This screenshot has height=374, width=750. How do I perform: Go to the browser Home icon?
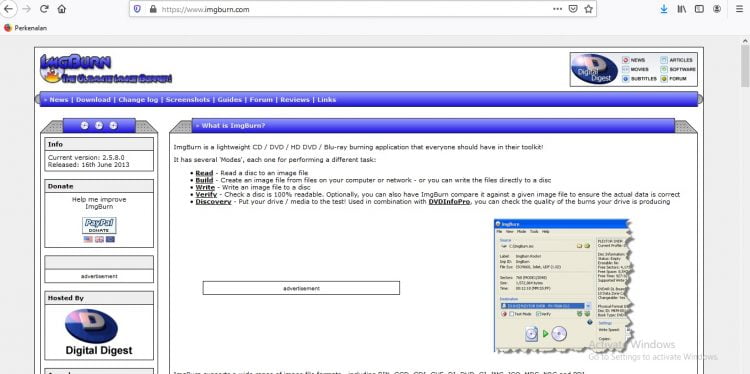click(x=61, y=9)
